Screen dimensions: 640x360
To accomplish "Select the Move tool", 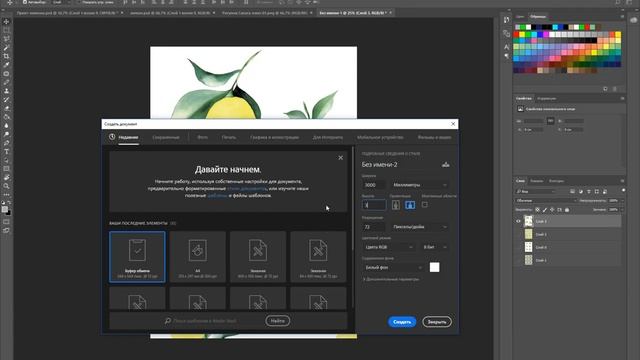I will click(6, 22).
